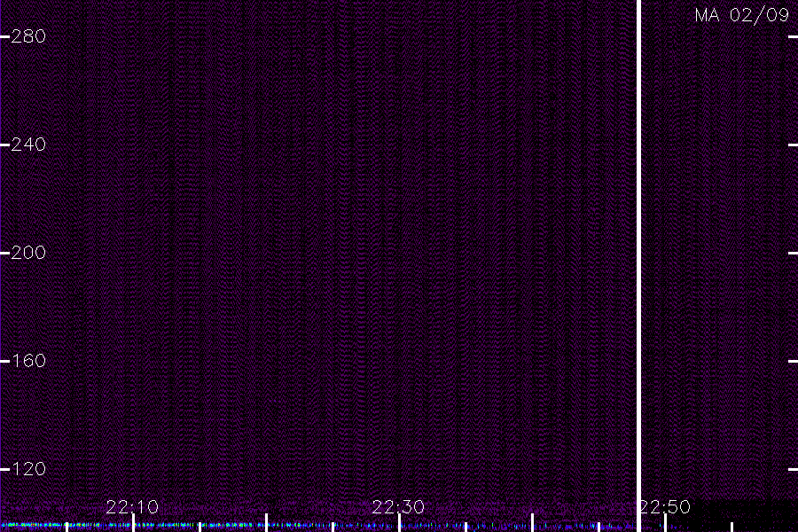
Task: Click the MA 02/09 date label
Action: (x=742, y=15)
